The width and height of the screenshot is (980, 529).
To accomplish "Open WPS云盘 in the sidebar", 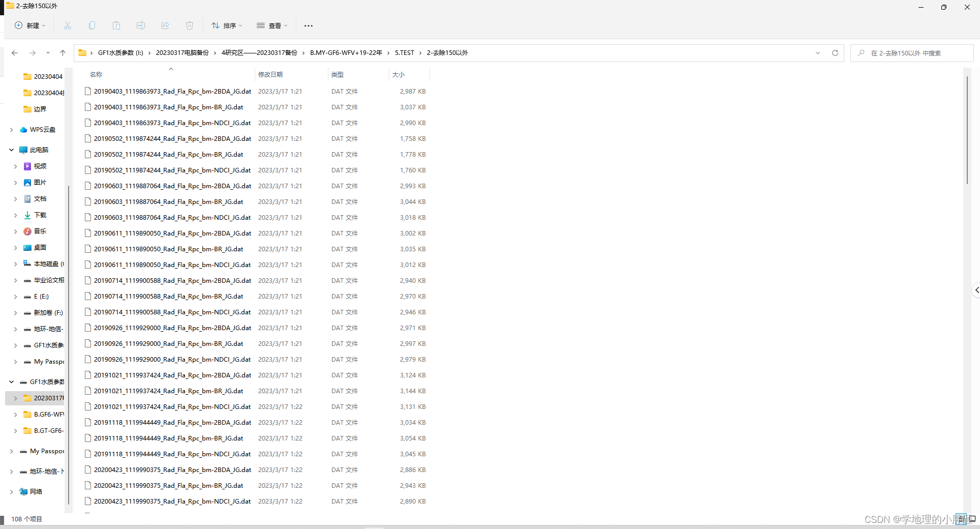I will tap(42, 130).
